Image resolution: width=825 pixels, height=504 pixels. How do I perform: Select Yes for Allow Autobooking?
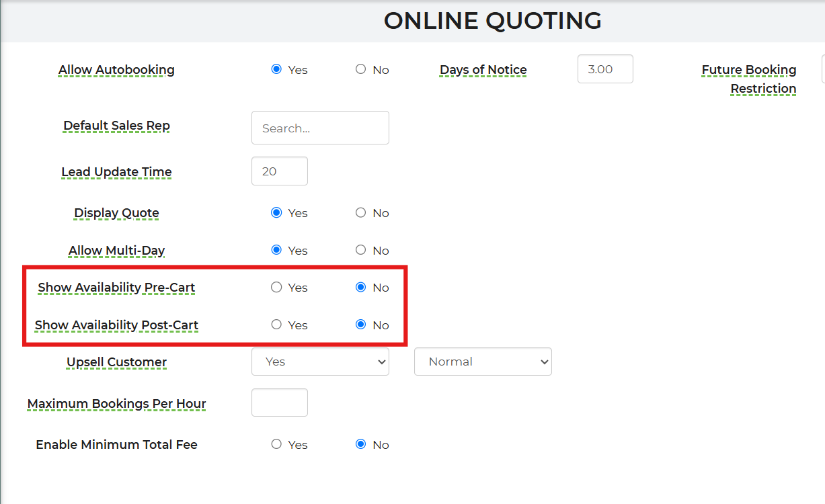pyautogui.click(x=276, y=69)
